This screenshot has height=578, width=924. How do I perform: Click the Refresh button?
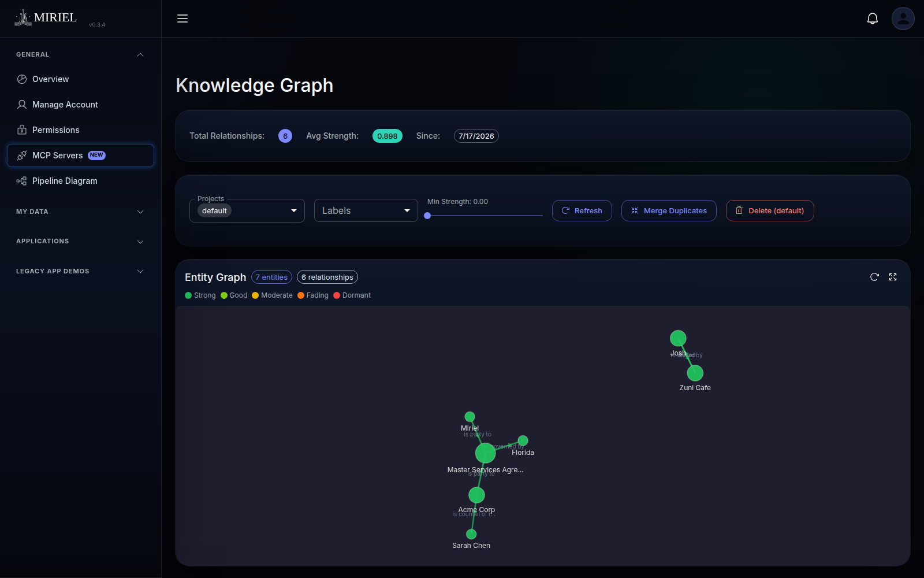point(582,210)
